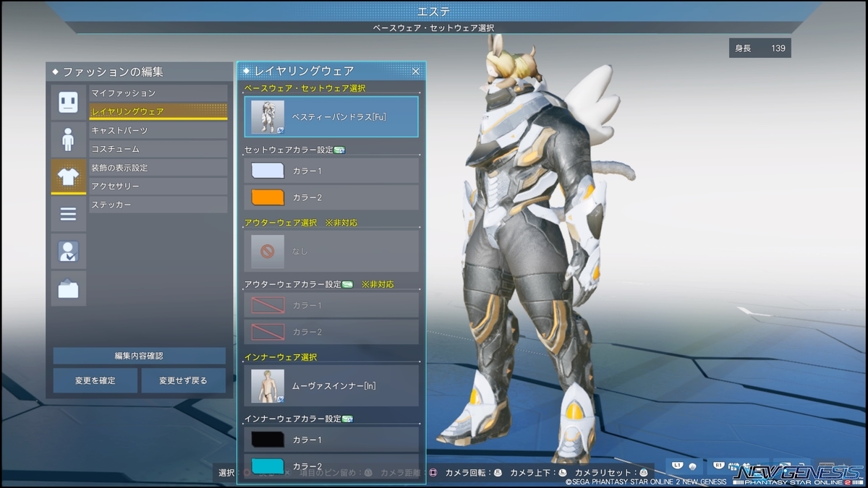Open 装飾の表示設定 menu item
Screen dimensions: 868x488
coord(158,168)
